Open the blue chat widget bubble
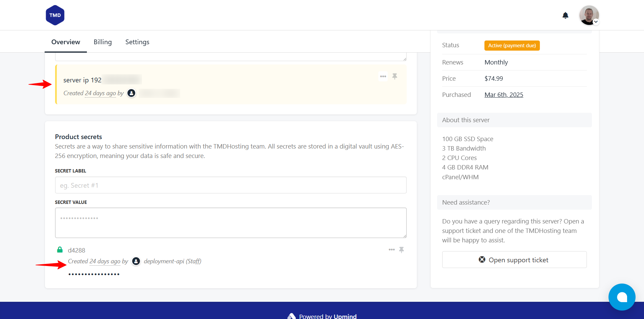The width and height of the screenshot is (644, 319). (x=622, y=297)
